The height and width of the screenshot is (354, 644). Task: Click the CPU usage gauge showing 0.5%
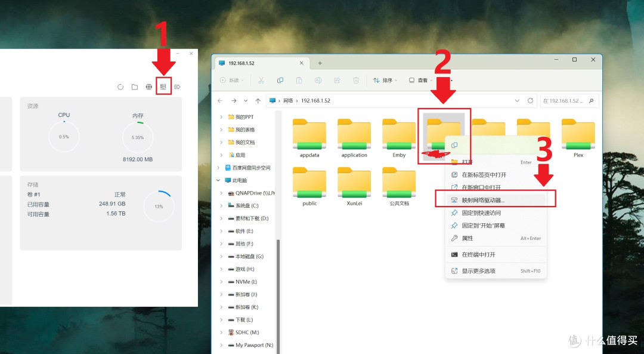pyautogui.click(x=64, y=137)
